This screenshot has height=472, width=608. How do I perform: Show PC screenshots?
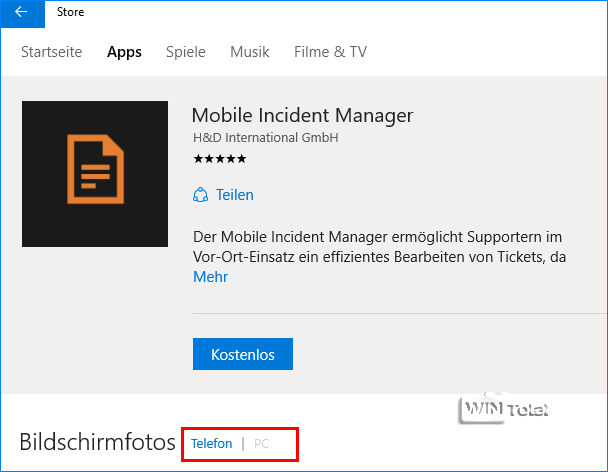pyautogui.click(x=261, y=443)
